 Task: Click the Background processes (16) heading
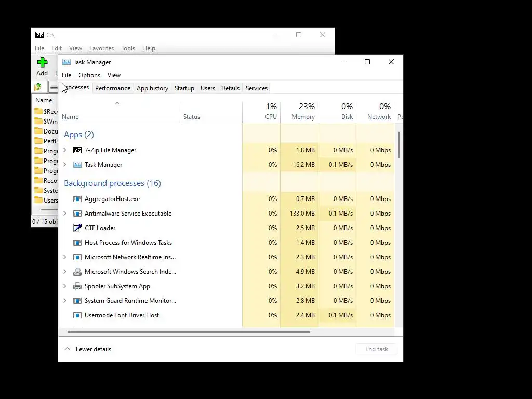pyautogui.click(x=112, y=183)
